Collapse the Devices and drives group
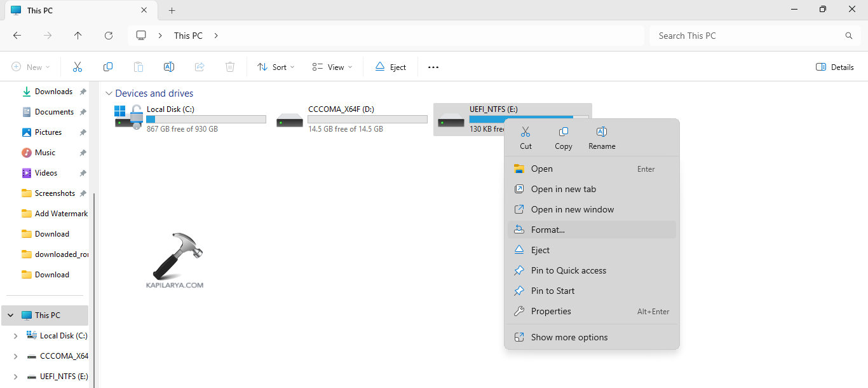 click(109, 94)
